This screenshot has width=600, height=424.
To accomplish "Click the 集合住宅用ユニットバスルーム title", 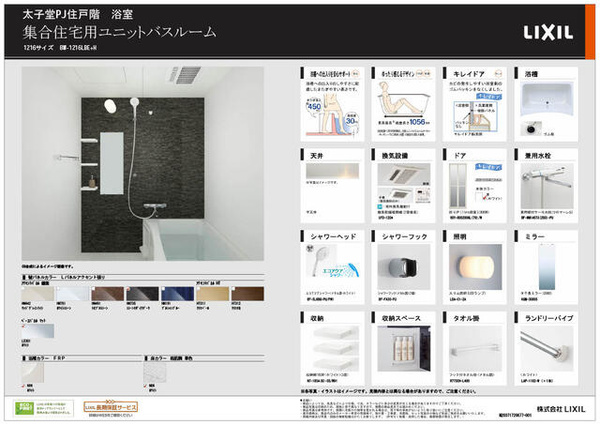I will (118, 34).
